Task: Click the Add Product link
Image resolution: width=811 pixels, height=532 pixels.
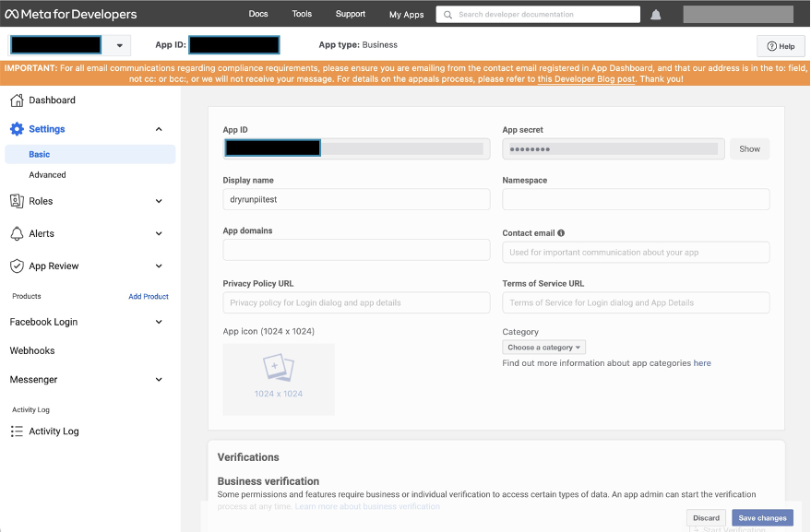Action: (x=149, y=296)
